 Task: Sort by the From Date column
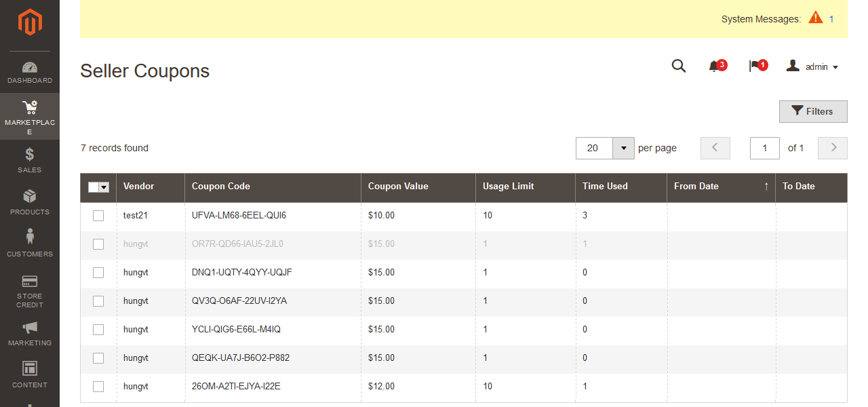pos(696,186)
